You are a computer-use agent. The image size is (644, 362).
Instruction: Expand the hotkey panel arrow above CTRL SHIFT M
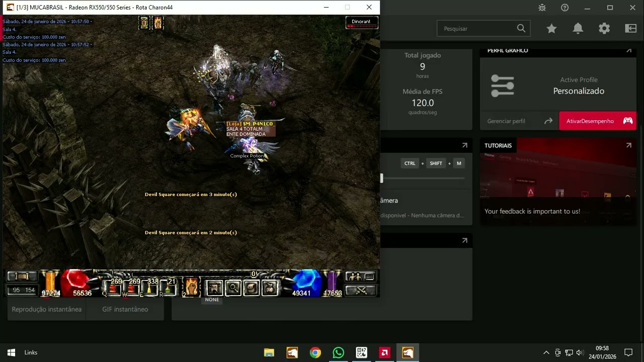pyautogui.click(x=464, y=145)
